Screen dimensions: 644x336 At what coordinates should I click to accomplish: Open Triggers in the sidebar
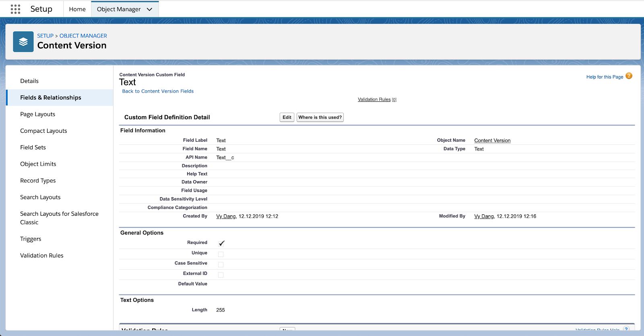click(31, 239)
